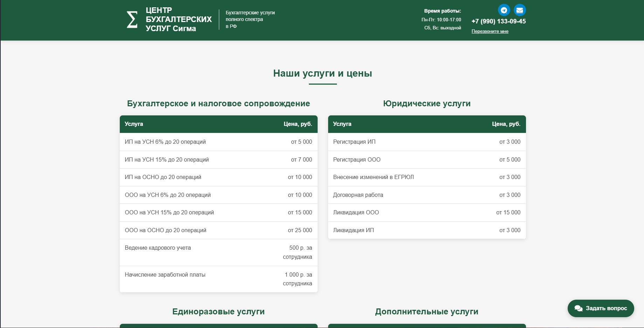Click price от 5 000 for Регистрация ООО
Image resolution: width=644 pixels, height=328 pixels.
(510, 160)
